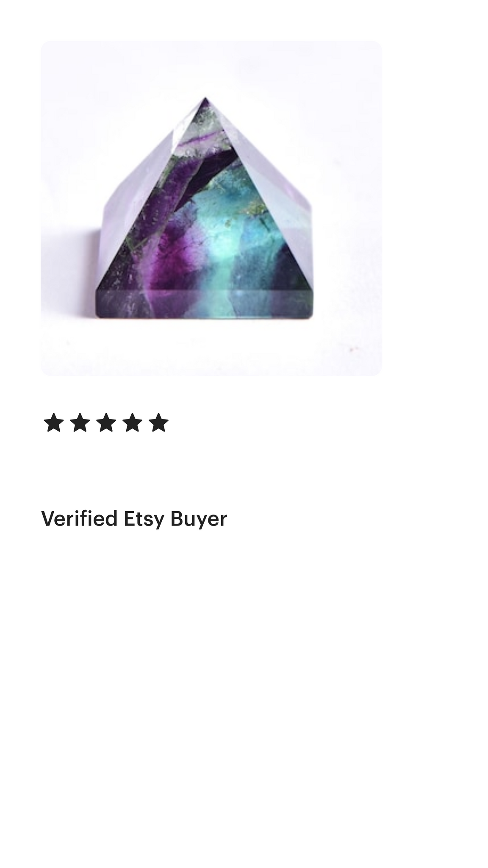
Task: Click the second rating star
Action: [80, 423]
